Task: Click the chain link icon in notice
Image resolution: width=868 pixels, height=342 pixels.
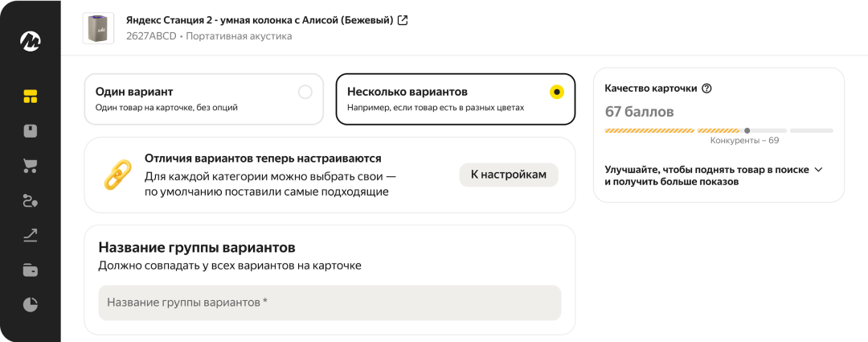Action: click(117, 175)
